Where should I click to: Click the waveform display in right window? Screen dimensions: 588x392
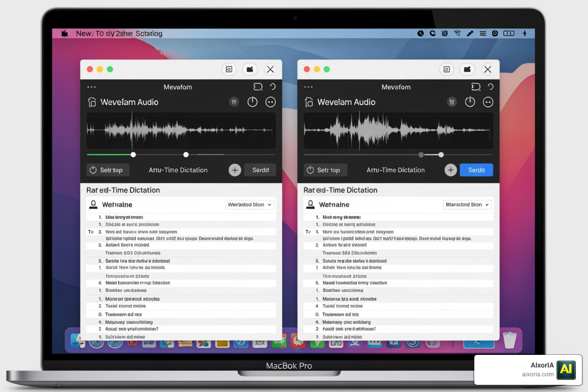(398, 131)
